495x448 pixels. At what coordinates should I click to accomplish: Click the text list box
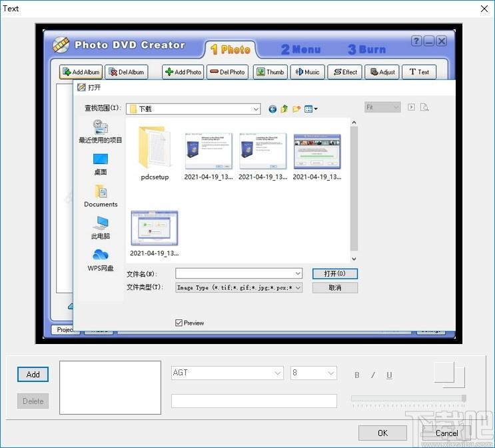[x=110, y=387]
